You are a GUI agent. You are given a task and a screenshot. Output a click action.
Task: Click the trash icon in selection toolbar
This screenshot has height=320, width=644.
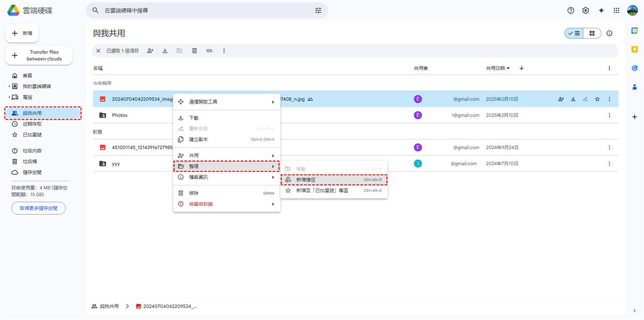click(x=194, y=50)
